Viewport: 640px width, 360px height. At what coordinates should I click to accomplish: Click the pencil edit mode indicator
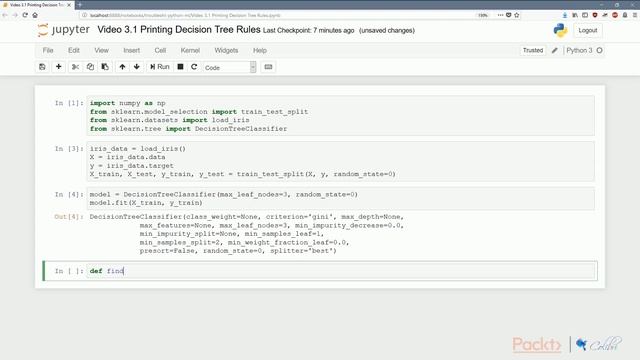click(554, 50)
